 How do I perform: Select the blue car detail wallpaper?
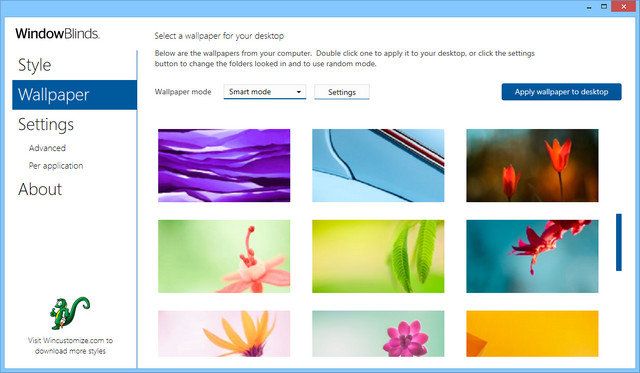(378, 165)
